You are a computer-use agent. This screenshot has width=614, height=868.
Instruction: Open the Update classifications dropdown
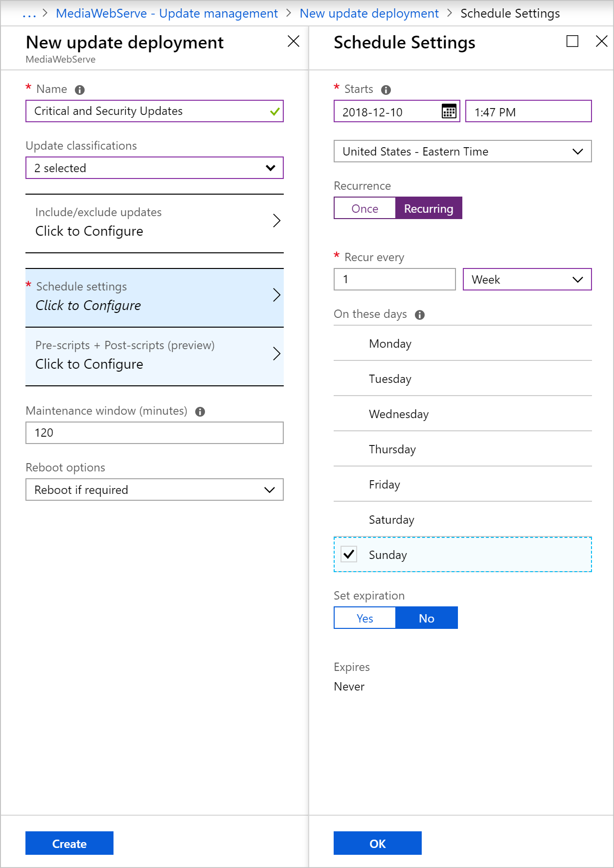tap(155, 168)
